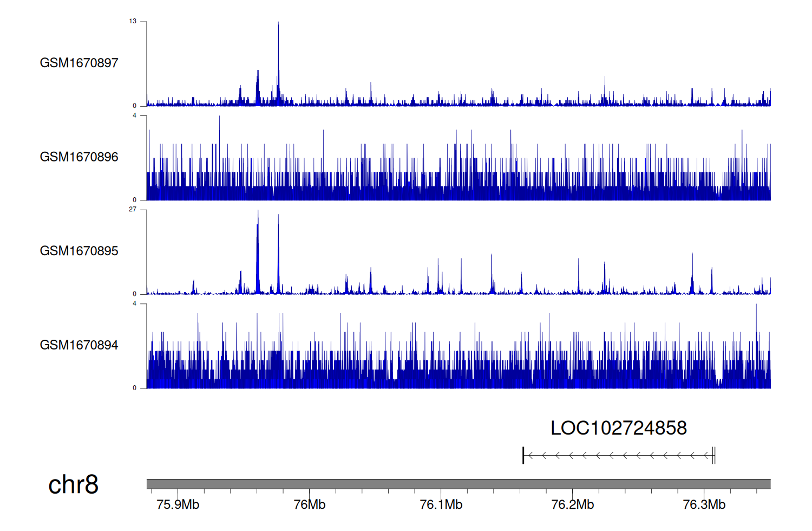Viewport: 812px width, 531px height.
Task: Click the GSM1670897 track label
Action: pyautogui.click(x=79, y=63)
